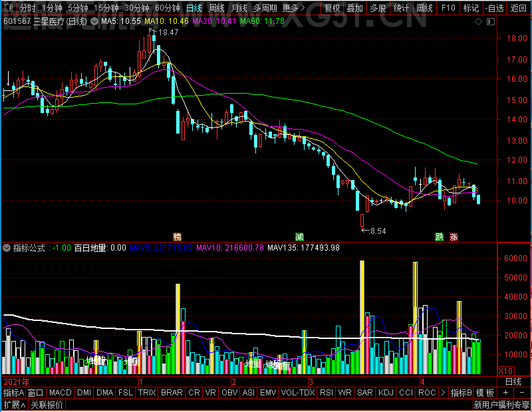Click the 多股 button

[378, 8]
